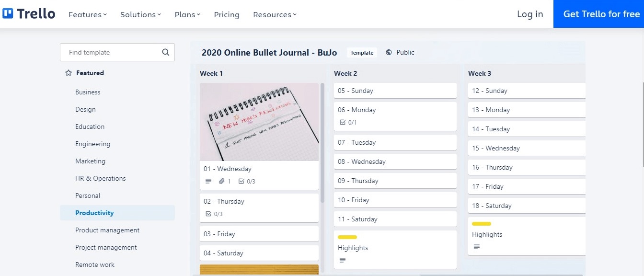Click the paperclip attachment icon on 01 - Wednesday

(x=221, y=181)
